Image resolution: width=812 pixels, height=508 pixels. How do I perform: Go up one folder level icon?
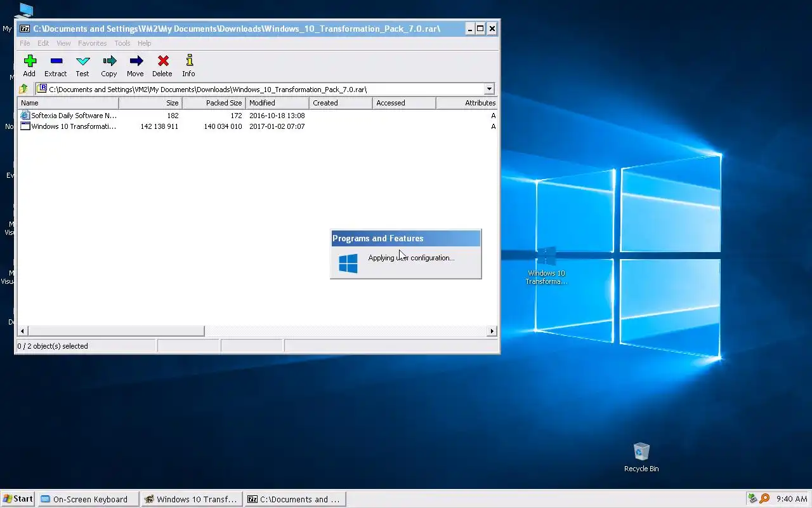click(23, 89)
